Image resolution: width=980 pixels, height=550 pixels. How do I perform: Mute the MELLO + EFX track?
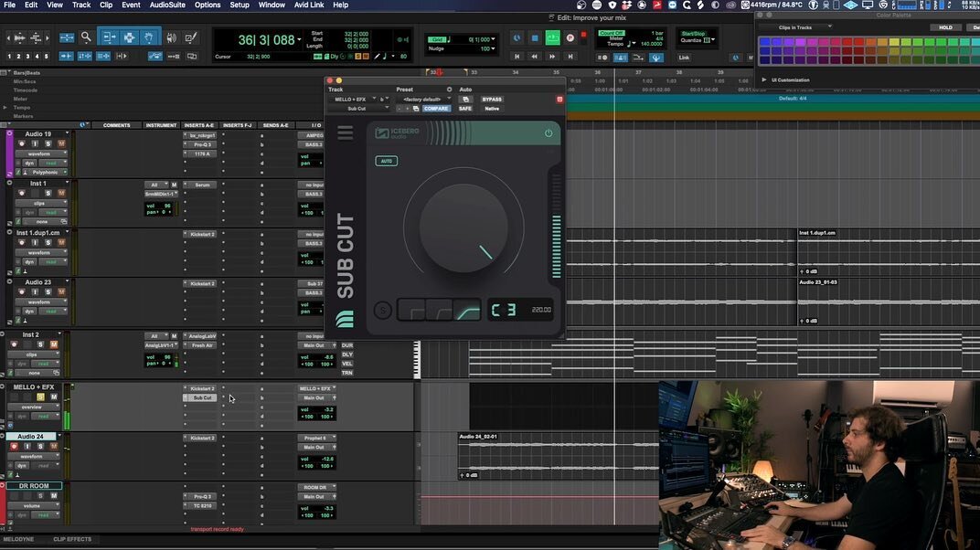[53, 397]
